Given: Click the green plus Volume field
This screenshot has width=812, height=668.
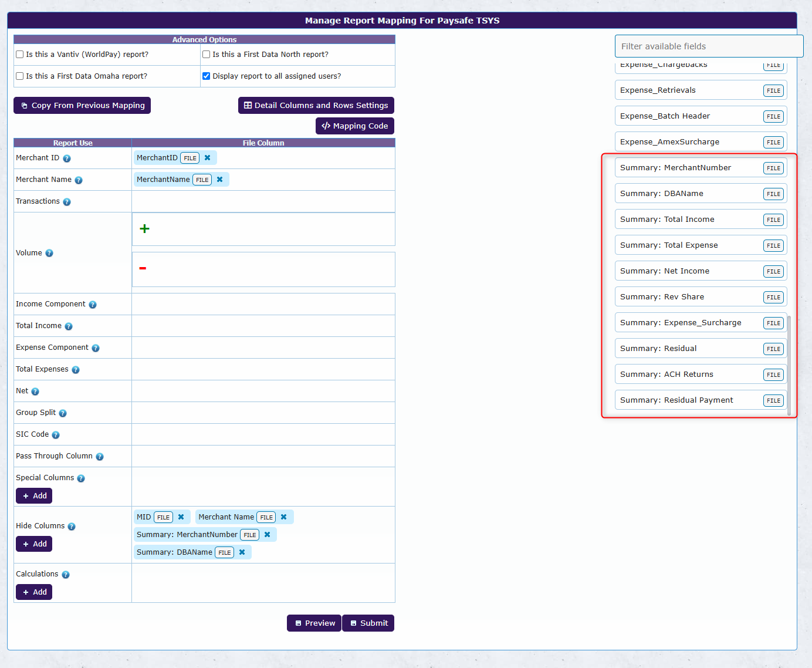Looking at the screenshot, I should (263, 229).
